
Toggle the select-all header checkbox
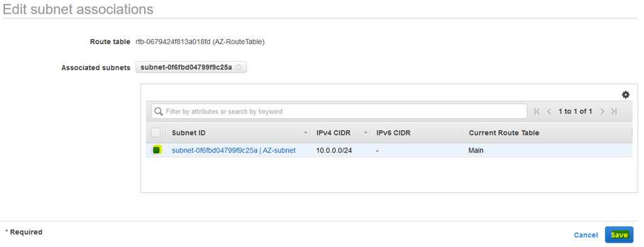click(x=156, y=132)
